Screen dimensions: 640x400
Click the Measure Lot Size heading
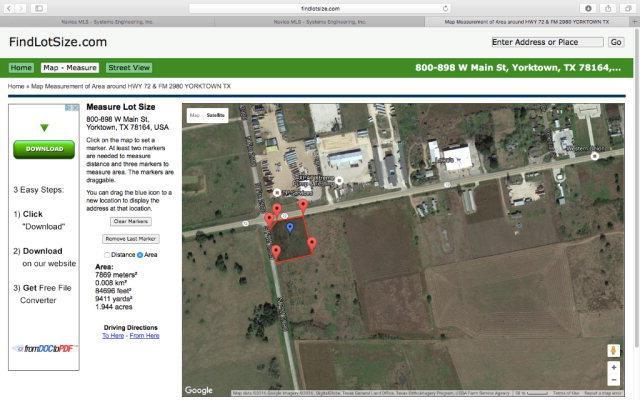121,107
